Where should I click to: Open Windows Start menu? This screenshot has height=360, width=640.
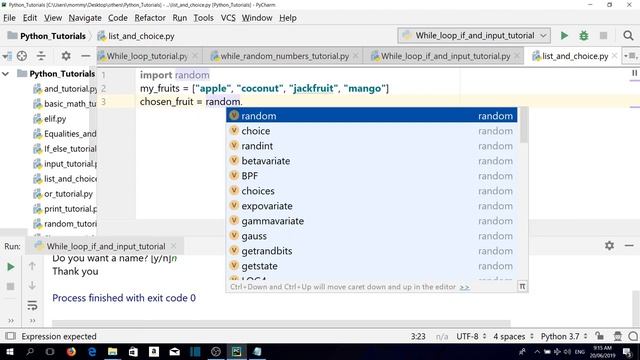pyautogui.click(x=9, y=351)
